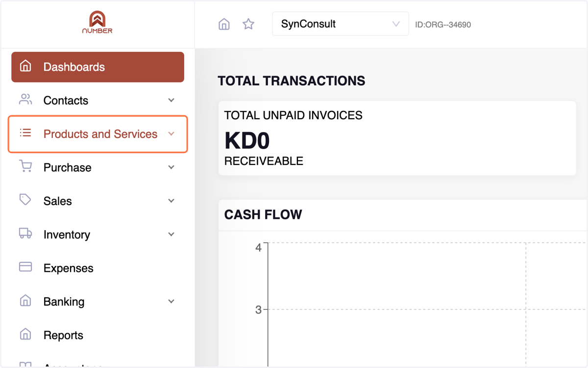Click the TOTAL TRANSACTIONS heading

[x=292, y=81]
